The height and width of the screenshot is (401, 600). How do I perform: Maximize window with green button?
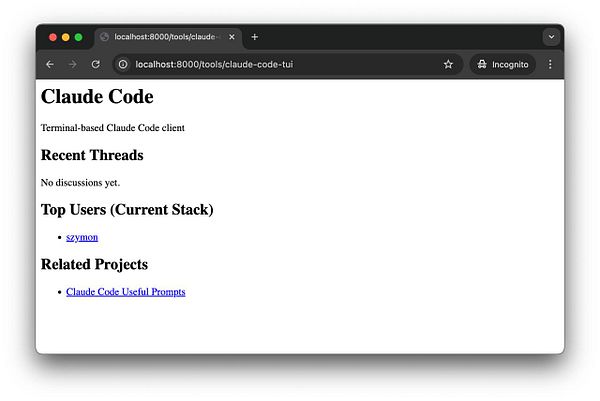[78, 37]
